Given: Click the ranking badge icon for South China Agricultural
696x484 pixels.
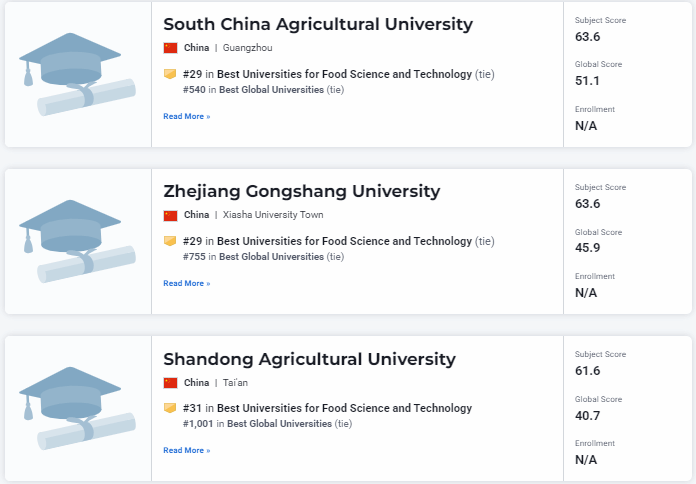Looking at the screenshot, I should coord(170,74).
